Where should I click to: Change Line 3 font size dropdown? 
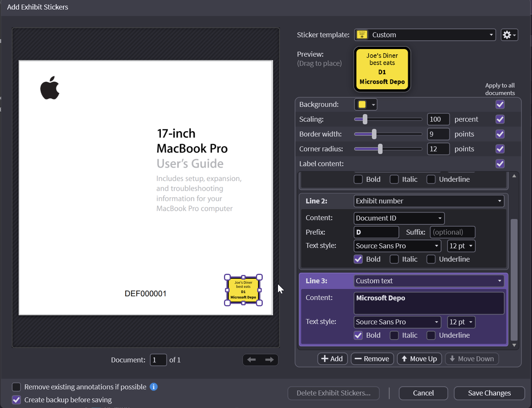coord(461,322)
